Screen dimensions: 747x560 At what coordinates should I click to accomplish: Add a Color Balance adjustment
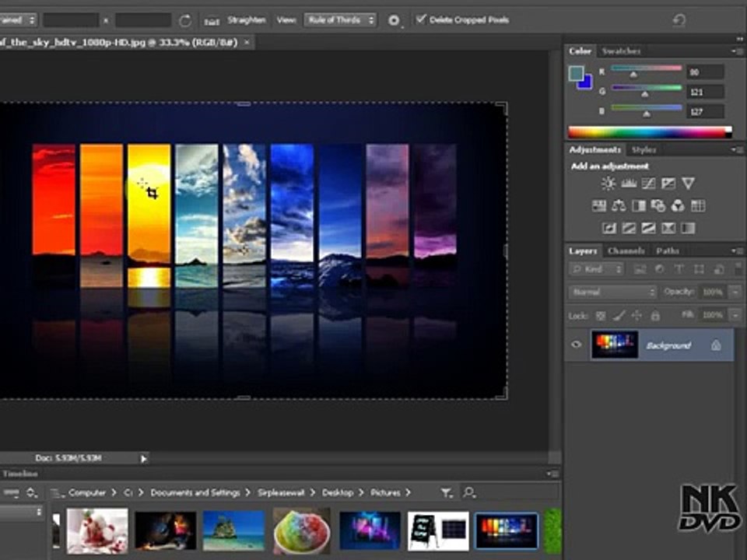tap(619, 205)
